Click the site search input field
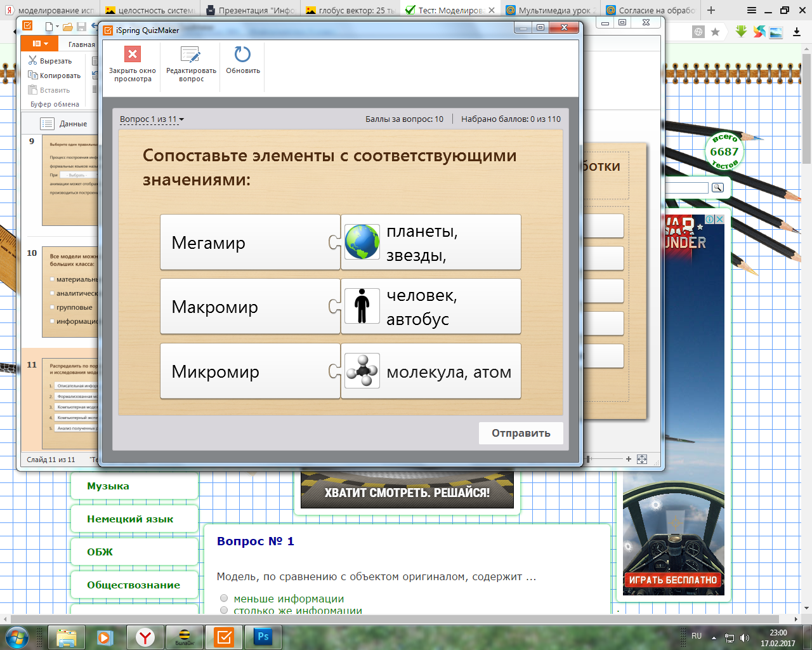 (686, 188)
